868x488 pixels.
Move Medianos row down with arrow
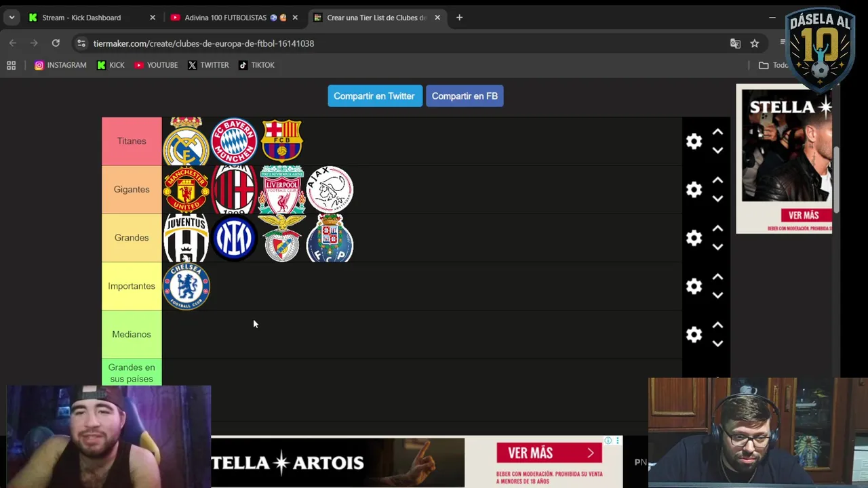[717, 343]
